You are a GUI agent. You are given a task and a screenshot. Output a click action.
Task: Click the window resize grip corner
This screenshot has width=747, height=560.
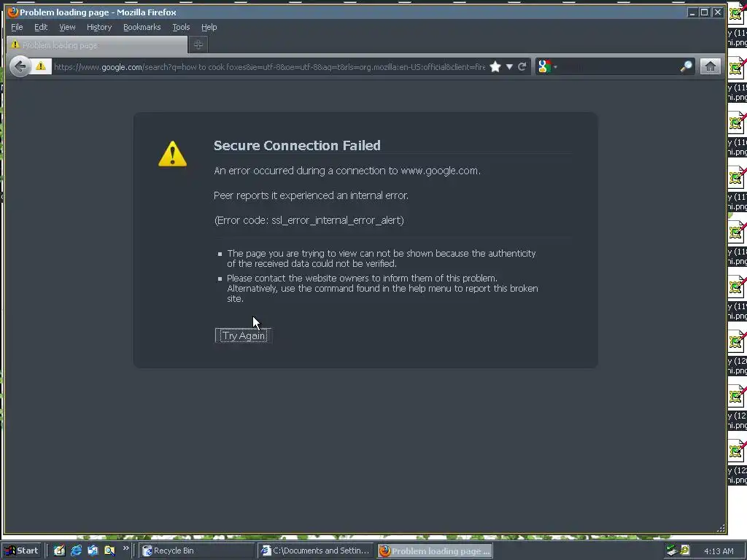pos(721,528)
